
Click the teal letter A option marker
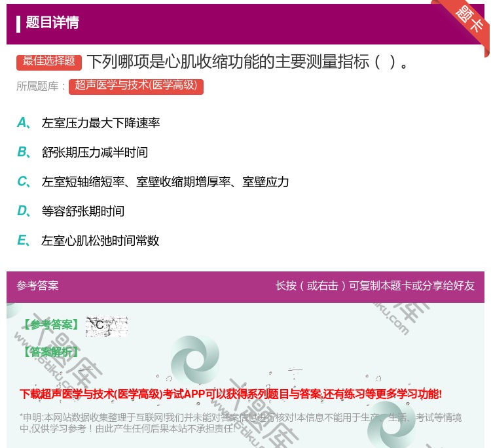click(24, 123)
